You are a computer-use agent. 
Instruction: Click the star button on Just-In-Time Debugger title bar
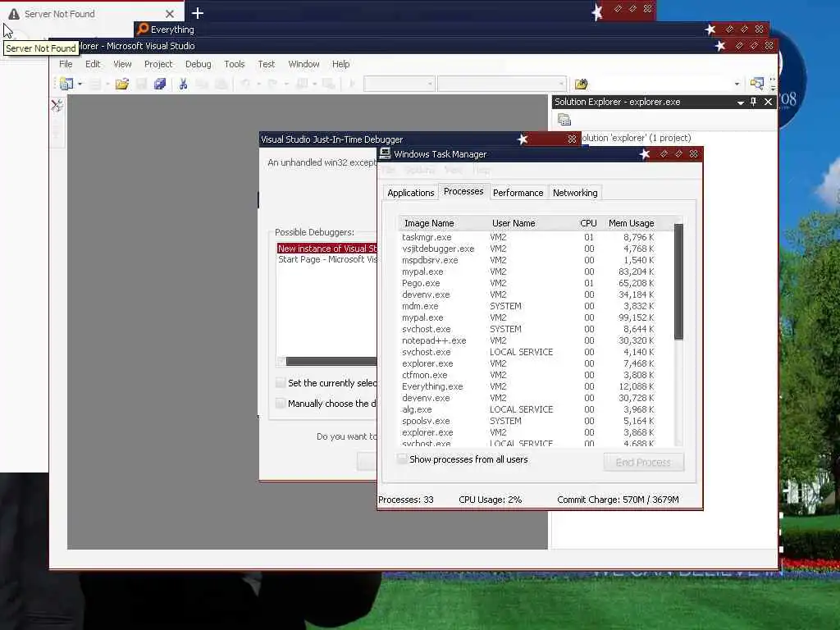[523, 139]
